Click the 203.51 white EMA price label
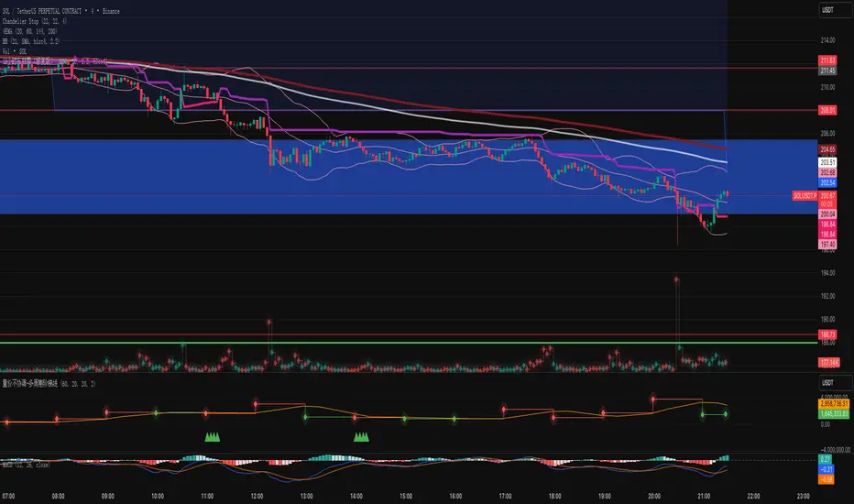 pyautogui.click(x=827, y=162)
